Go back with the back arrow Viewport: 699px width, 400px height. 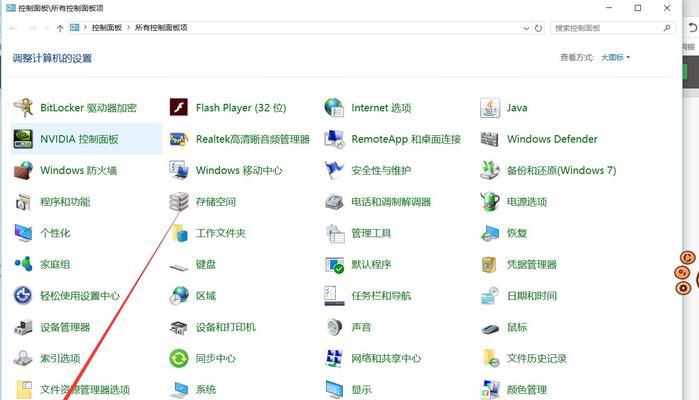click(x=13, y=28)
